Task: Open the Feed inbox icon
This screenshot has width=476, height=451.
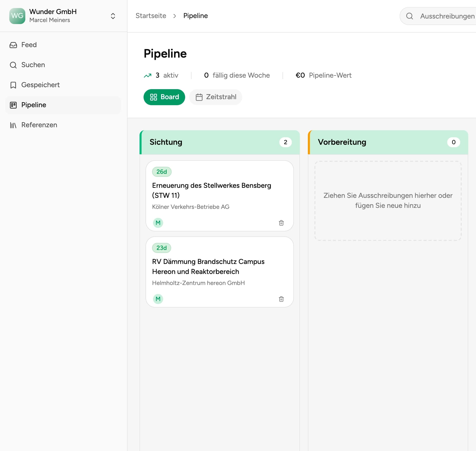Action: (13, 45)
